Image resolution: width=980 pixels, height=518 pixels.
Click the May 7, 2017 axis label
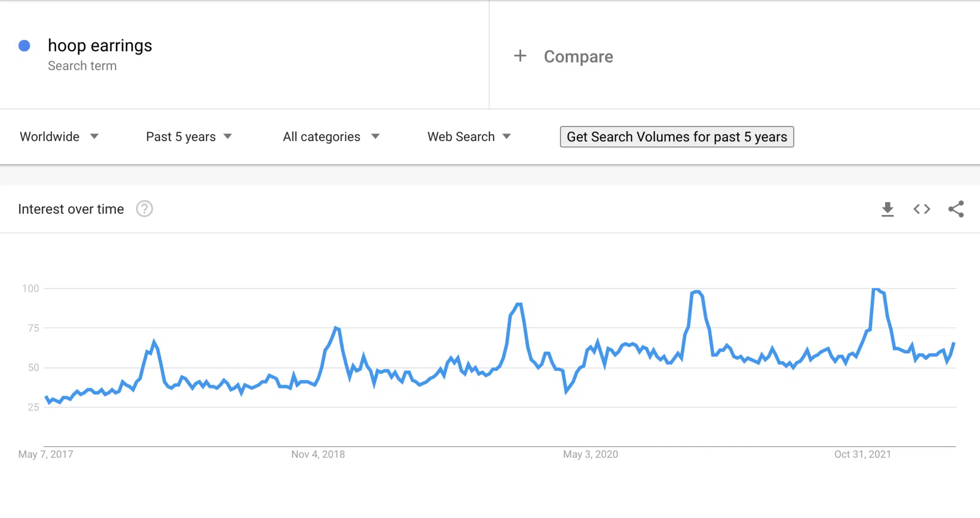coord(46,454)
